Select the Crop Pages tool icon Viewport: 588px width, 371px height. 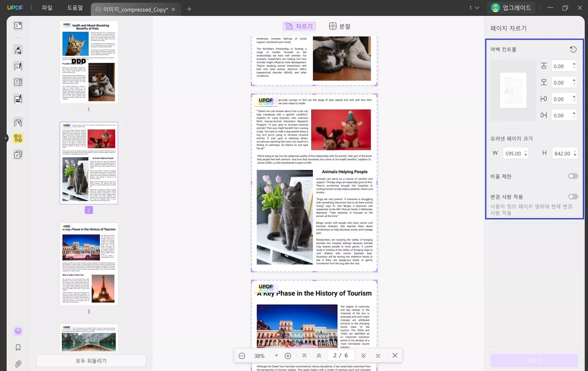point(18,138)
